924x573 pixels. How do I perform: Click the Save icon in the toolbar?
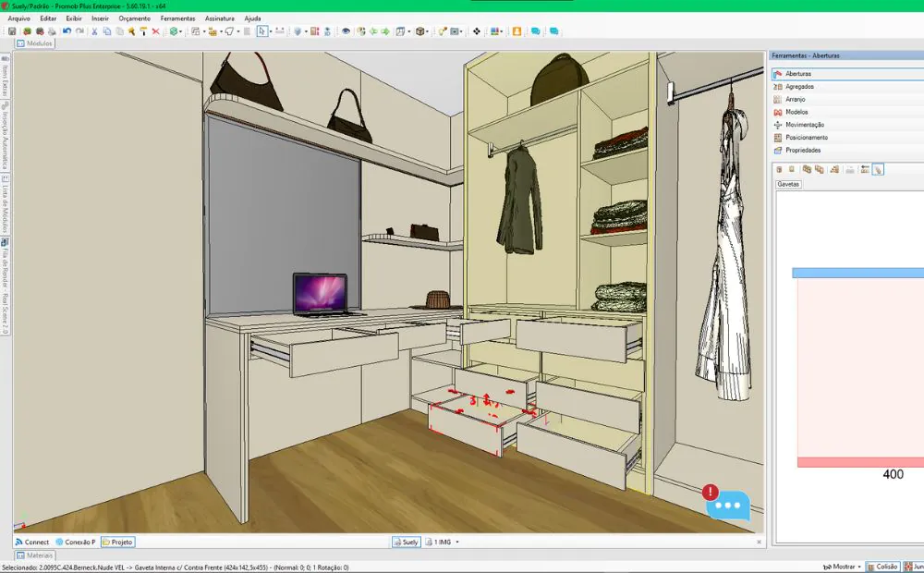[x=12, y=31]
